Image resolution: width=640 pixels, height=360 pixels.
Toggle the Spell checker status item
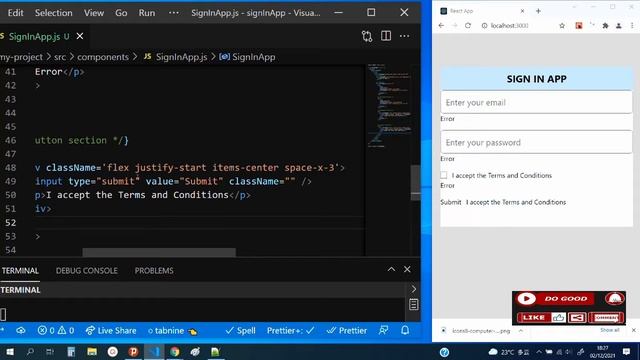[240, 330]
